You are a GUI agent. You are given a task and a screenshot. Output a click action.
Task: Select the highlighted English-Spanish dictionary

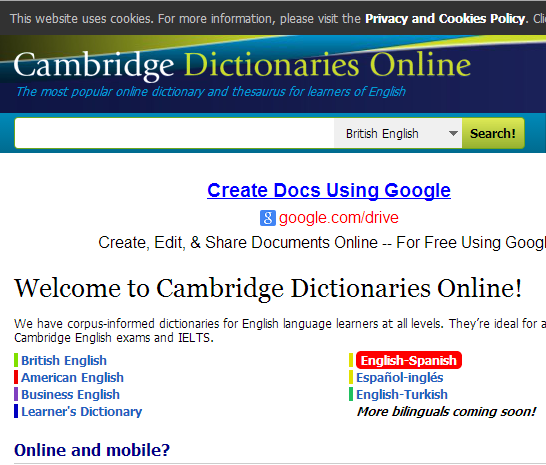coord(409,361)
